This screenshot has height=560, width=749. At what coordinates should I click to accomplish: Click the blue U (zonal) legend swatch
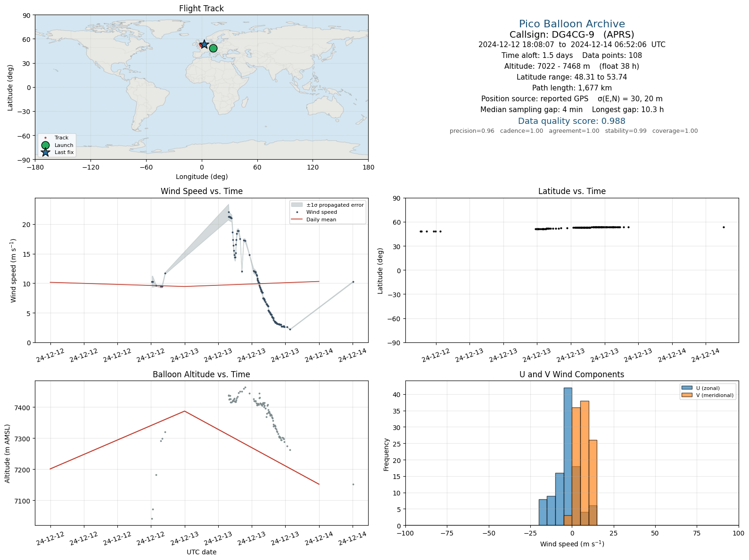click(687, 388)
